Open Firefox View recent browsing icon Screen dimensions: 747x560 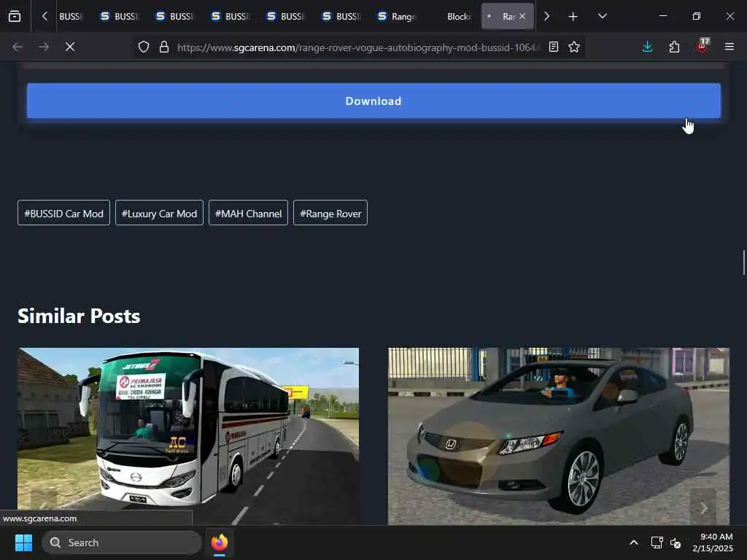click(x=15, y=16)
